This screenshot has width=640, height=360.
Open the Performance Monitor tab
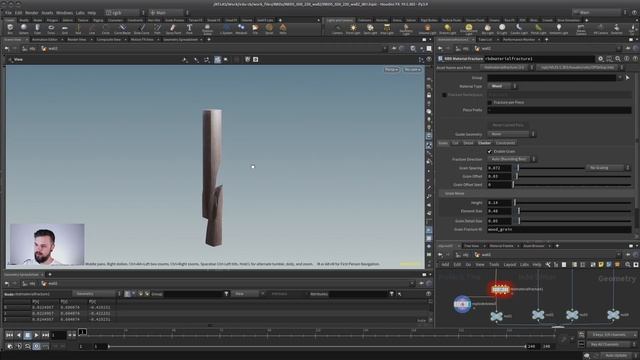[518, 40]
